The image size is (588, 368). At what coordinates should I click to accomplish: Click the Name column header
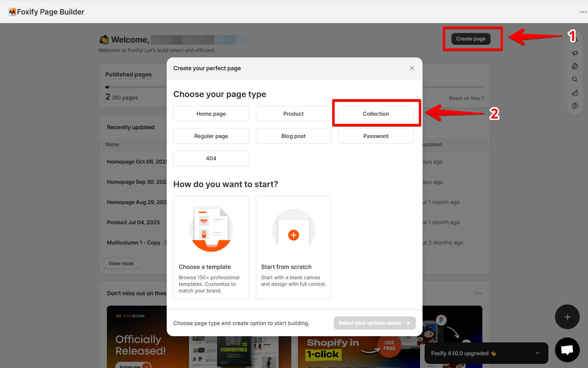pos(112,145)
